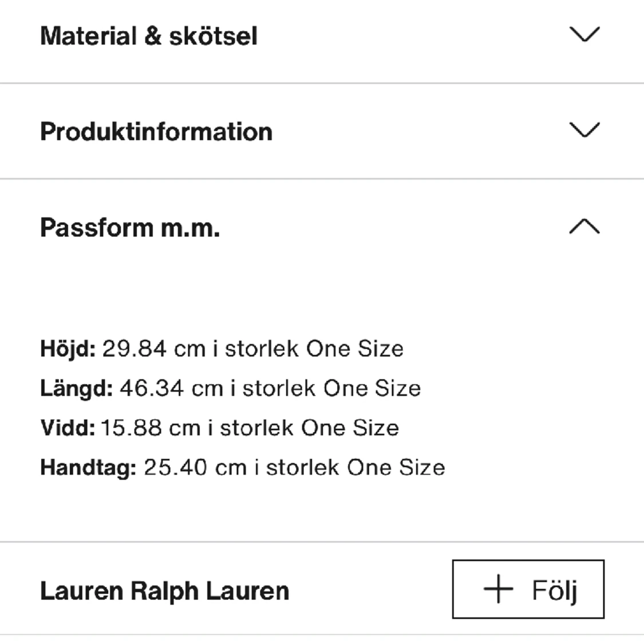Select the Material & skötsel heading

(x=149, y=35)
